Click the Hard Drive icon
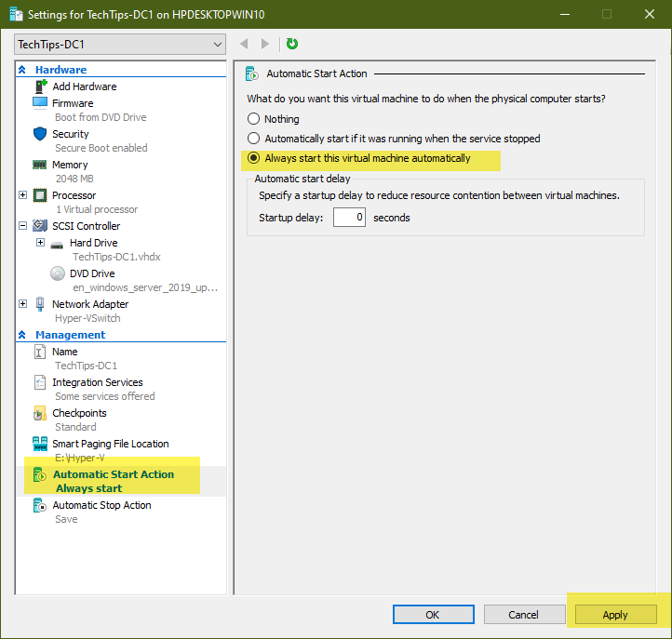This screenshot has width=672, height=639. click(57, 245)
